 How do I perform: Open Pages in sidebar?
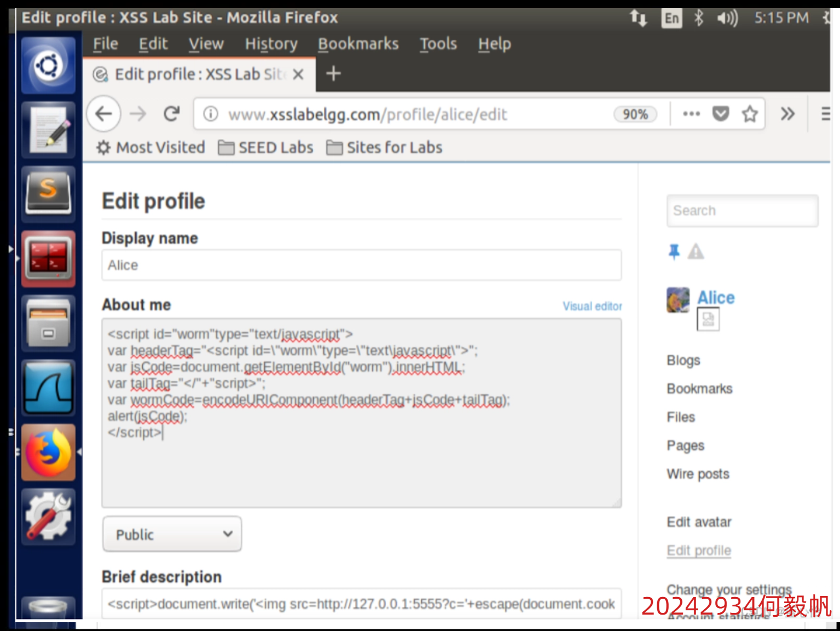click(685, 445)
